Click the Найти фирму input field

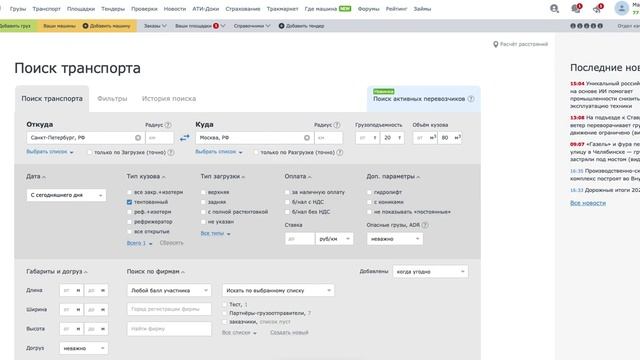point(169,329)
